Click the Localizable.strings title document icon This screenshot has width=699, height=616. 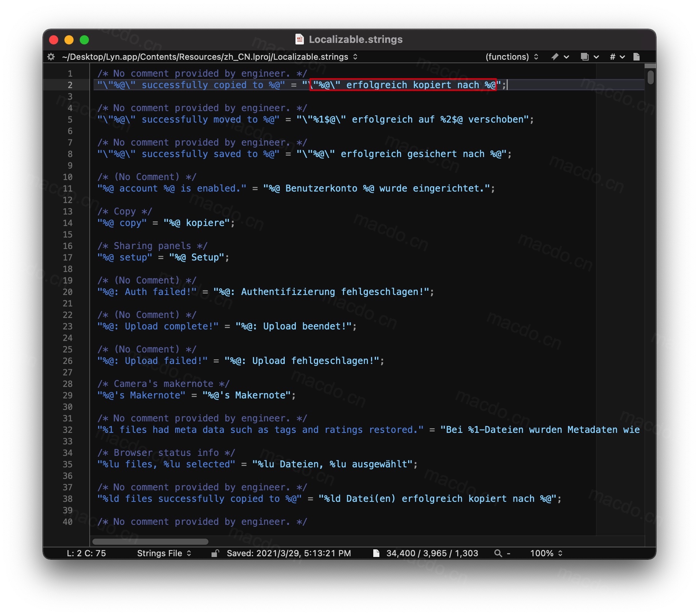coord(300,39)
